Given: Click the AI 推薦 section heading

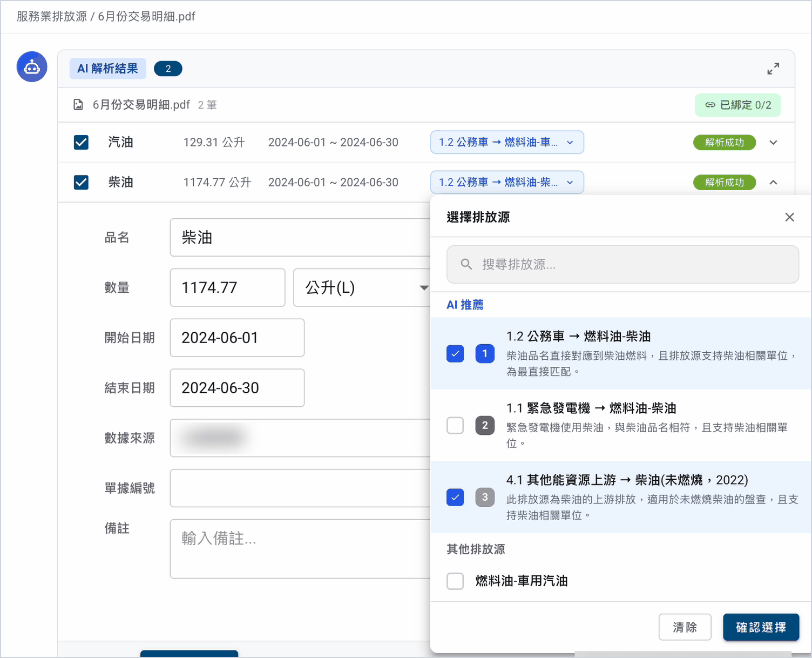Looking at the screenshot, I should (465, 305).
